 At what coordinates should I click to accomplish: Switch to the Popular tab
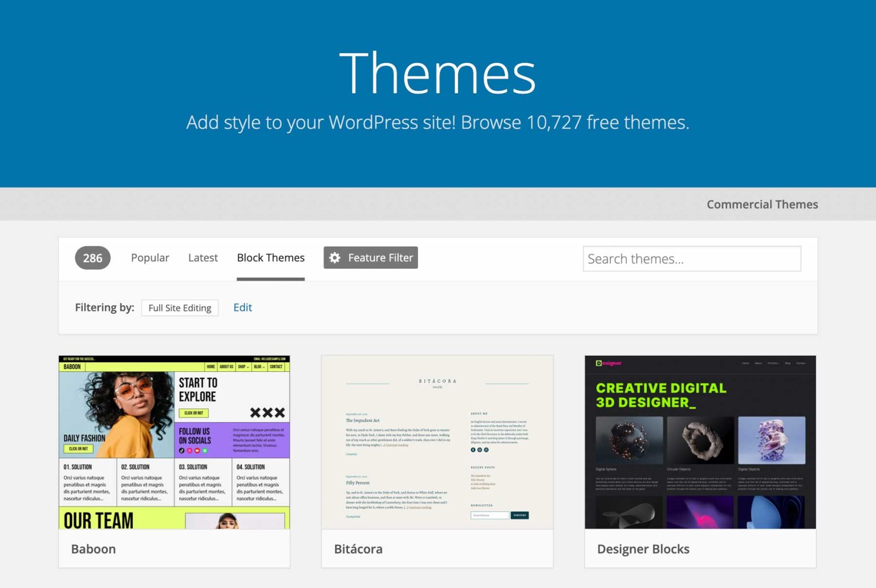tap(150, 258)
